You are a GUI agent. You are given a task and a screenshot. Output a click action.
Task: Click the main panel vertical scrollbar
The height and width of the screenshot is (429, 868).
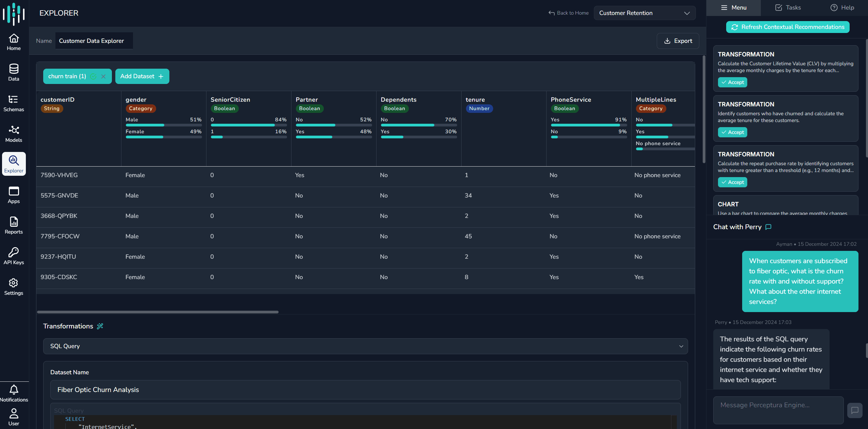point(704,109)
